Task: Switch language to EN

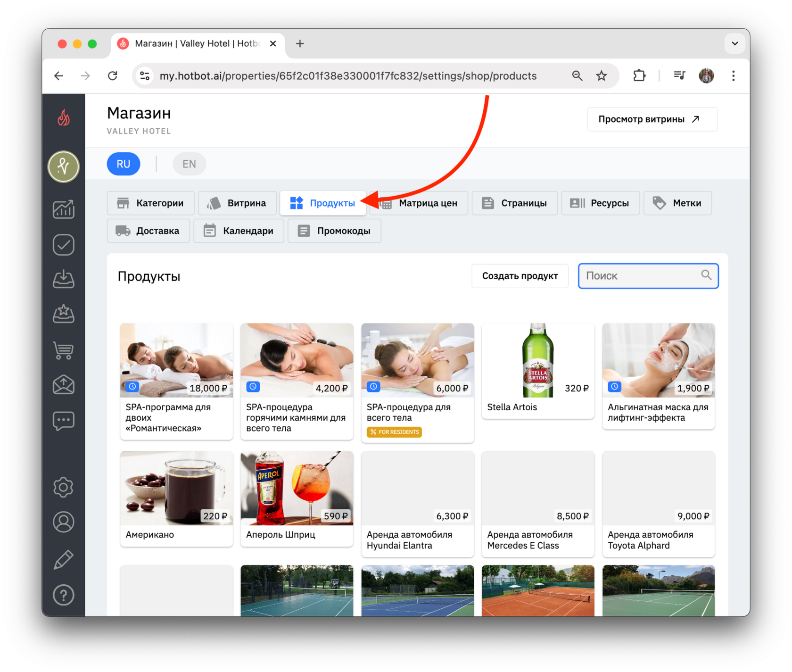Action: pyautogui.click(x=189, y=164)
